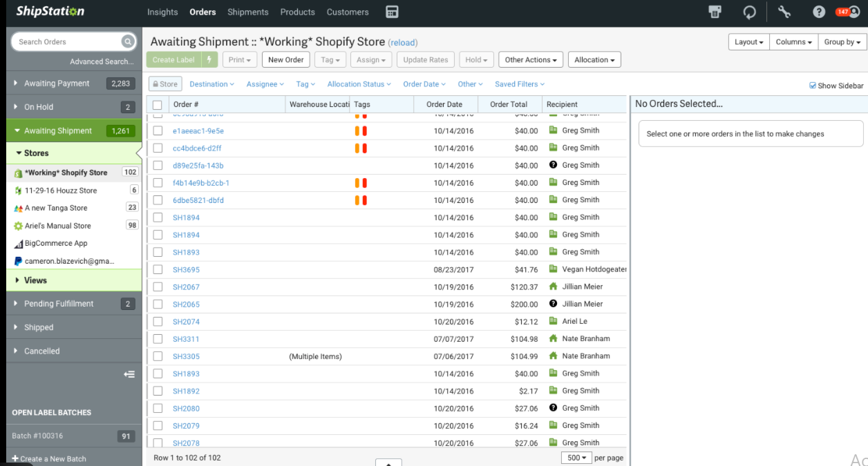The width and height of the screenshot is (868, 466).
Task: Click the question-mark address icon on d89e25fa-143b row
Action: point(553,165)
